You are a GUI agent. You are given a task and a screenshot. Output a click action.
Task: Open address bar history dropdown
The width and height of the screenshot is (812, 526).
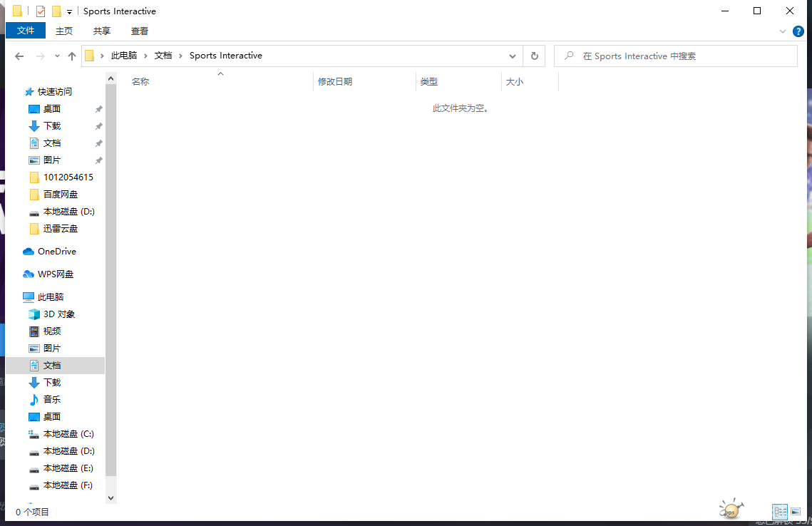(x=513, y=56)
